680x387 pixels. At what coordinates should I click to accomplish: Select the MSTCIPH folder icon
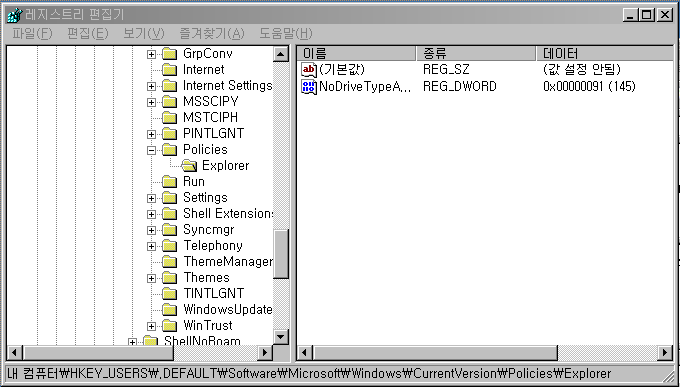(170, 118)
